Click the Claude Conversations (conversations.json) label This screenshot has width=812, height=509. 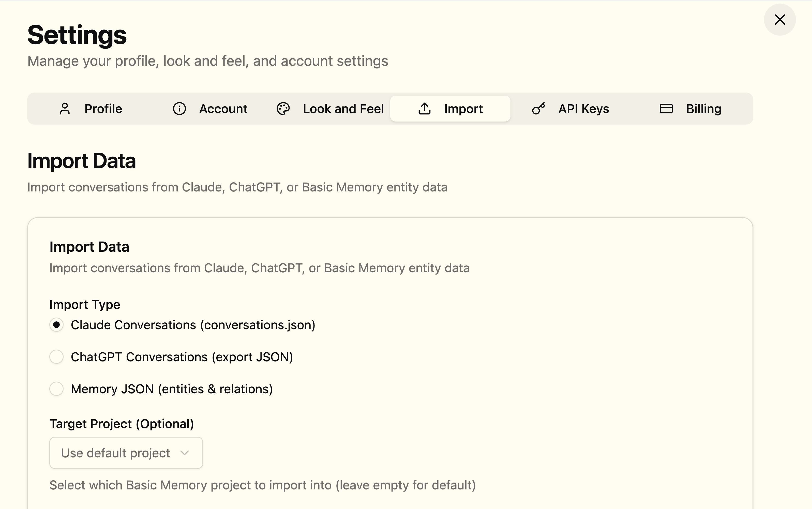(x=193, y=325)
